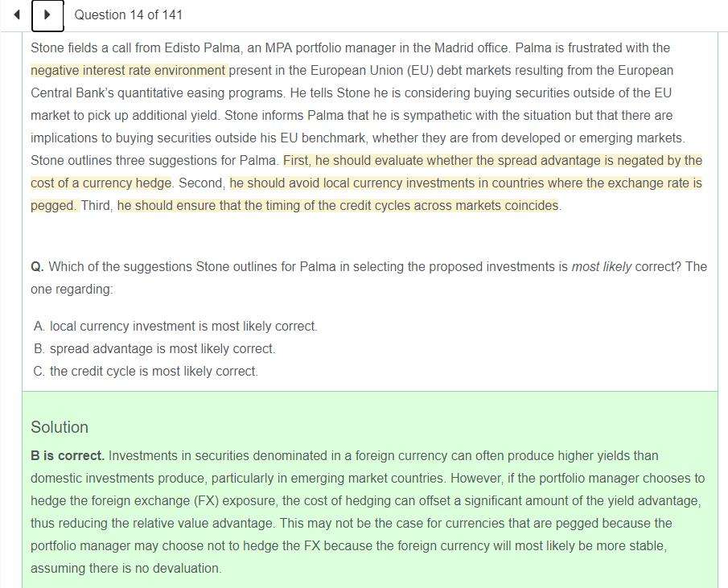The height and width of the screenshot is (588, 728).
Task: Select answer A local currency investment
Action: coord(175,327)
